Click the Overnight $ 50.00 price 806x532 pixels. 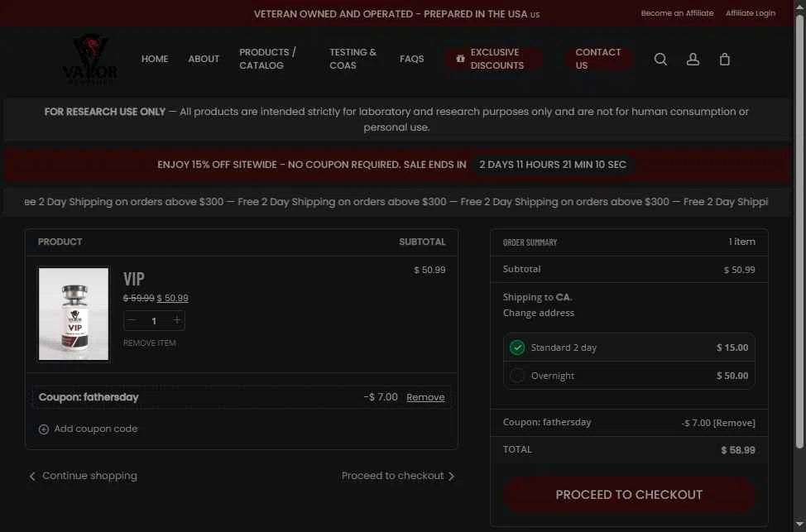732,376
